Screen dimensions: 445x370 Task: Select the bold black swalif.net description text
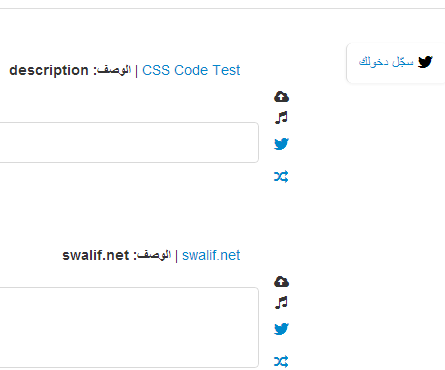coord(96,256)
